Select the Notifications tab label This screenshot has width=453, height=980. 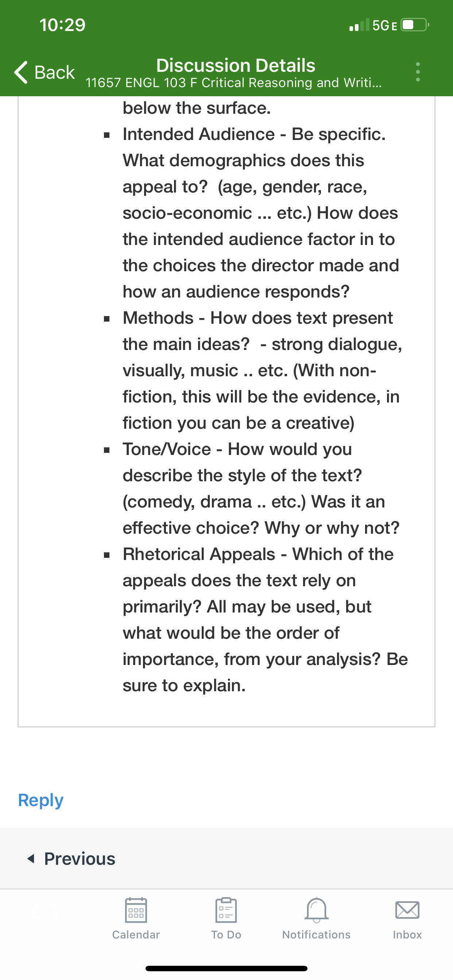pyautogui.click(x=316, y=935)
